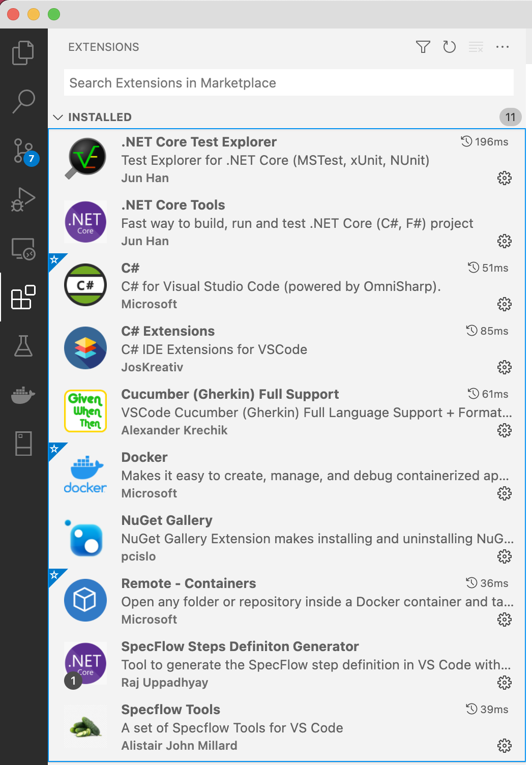Screen dimensions: 532x765
Task: Filter the installed extensions with the funnel icon
Action: pos(423,47)
